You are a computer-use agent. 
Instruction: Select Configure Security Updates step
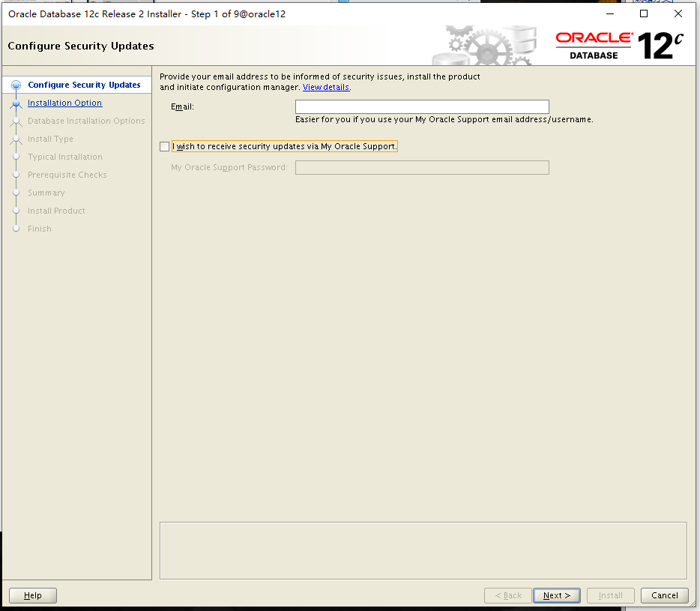[84, 85]
